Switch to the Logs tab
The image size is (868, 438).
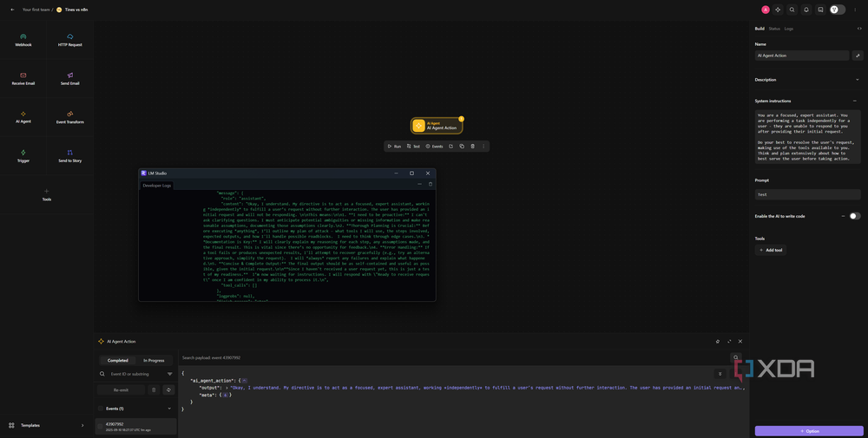(788, 29)
